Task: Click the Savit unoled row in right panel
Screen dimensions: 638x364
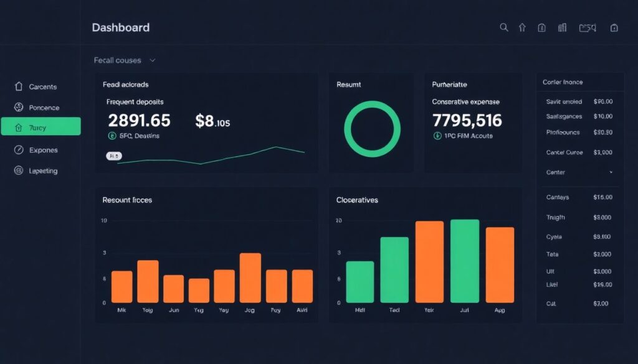Action: click(x=579, y=101)
